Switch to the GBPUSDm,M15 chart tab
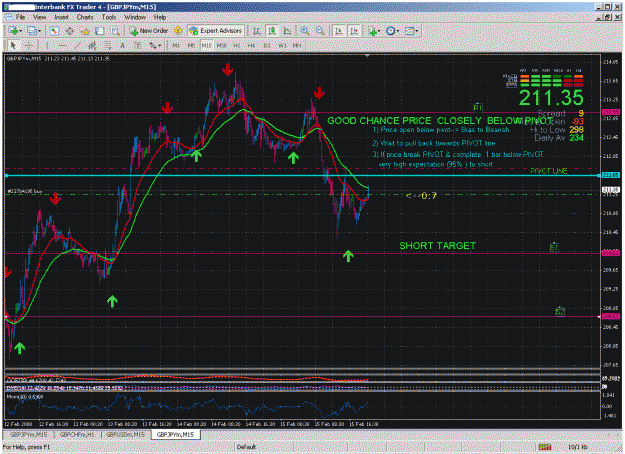Screen dimensions: 625x454 [x=126, y=434]
